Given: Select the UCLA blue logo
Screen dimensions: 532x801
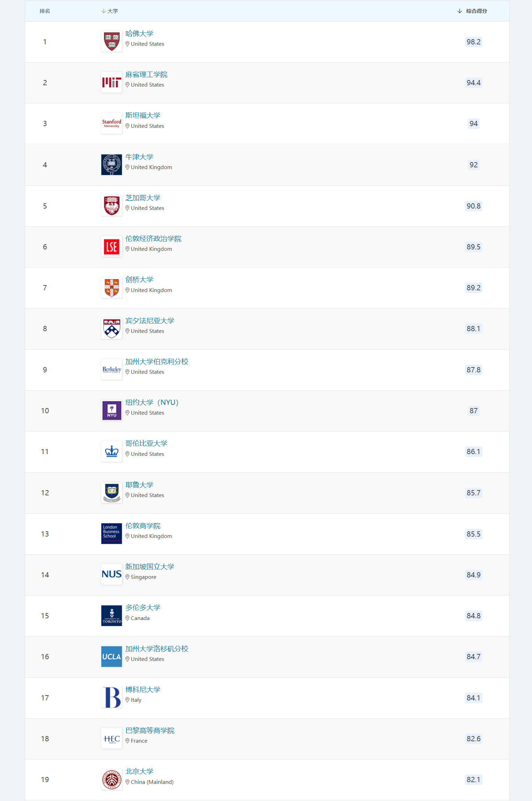Looking at the screenshot, I should click(111, 656).
